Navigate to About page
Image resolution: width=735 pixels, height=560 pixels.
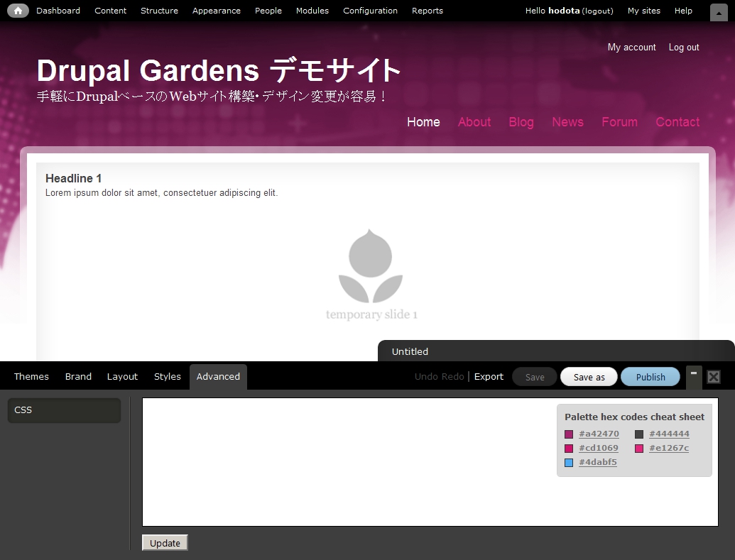[474, 122]
